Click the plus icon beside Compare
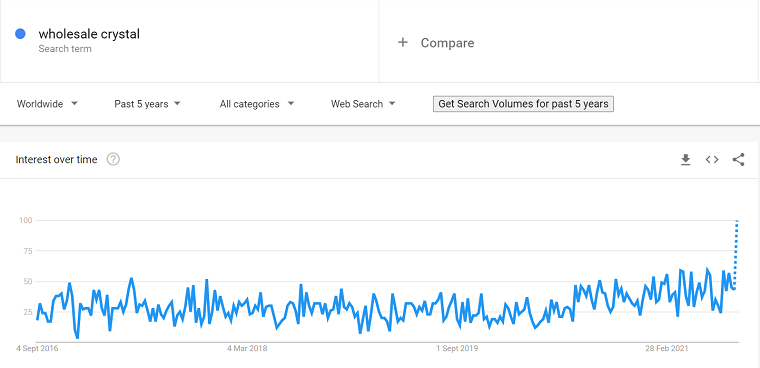Viewport: 760px width, 368px height. click(402, 43)
